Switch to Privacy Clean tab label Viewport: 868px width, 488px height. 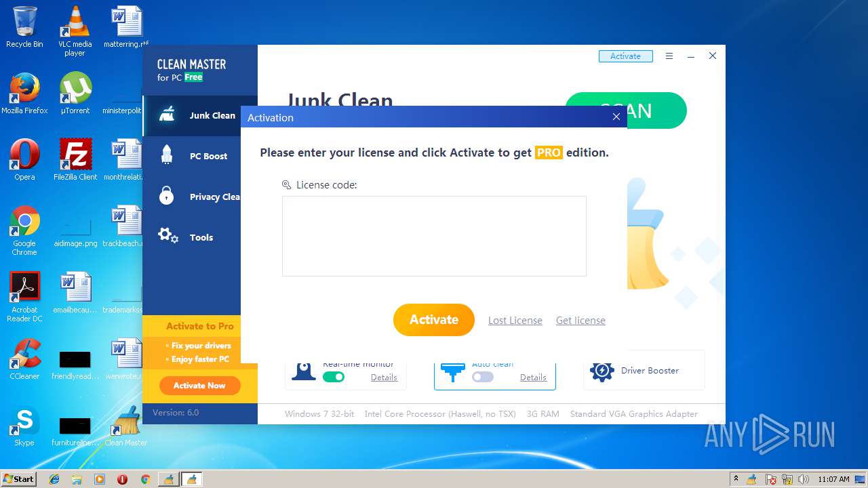pos(215,197)
